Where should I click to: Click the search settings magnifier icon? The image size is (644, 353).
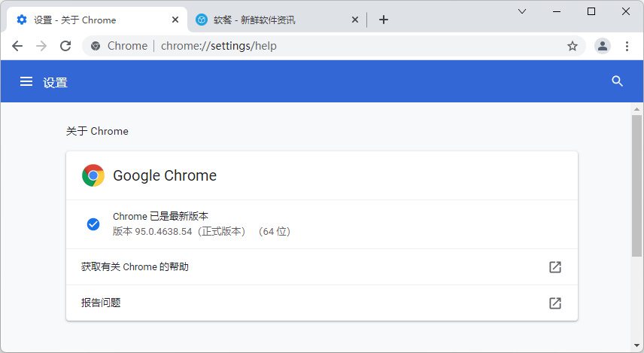pos(618,81)
